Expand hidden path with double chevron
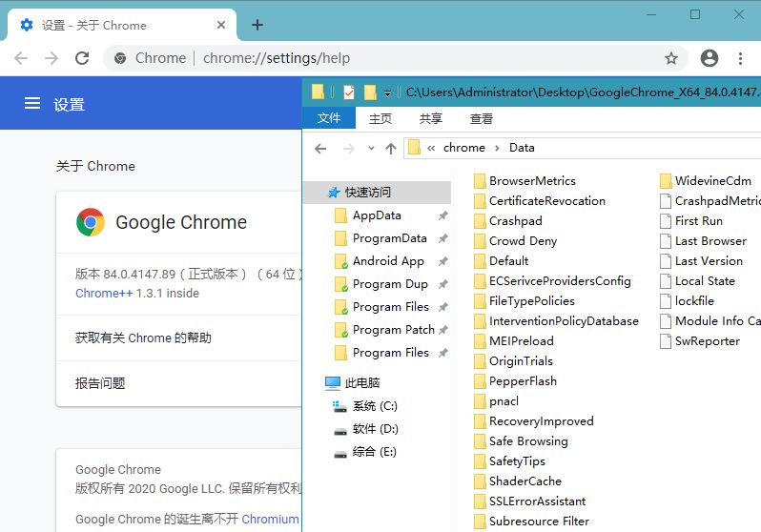 [x=431, y=148]
